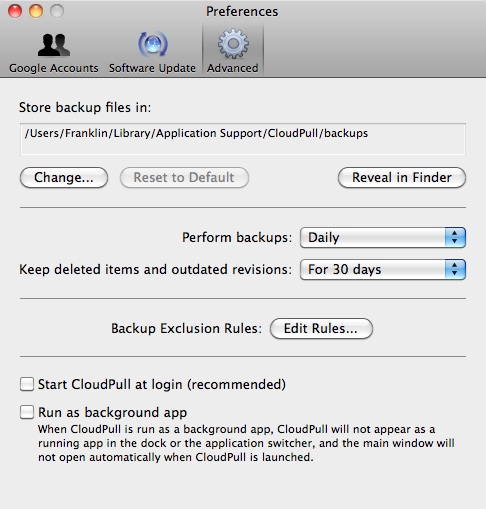The width and height of the screenshot is (486, 509).
Task: Open the Google Accounts people icon
Action: (54, 45)
